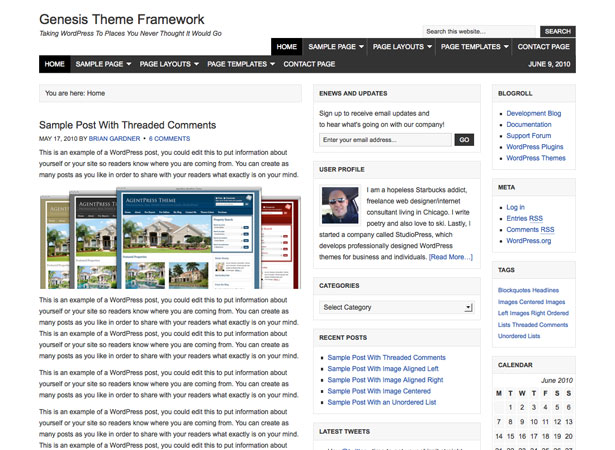This screenshot has width=615, height=450.
Task: Open CONTACT PAGE in lower navigation bar
Action: (309, 64)
